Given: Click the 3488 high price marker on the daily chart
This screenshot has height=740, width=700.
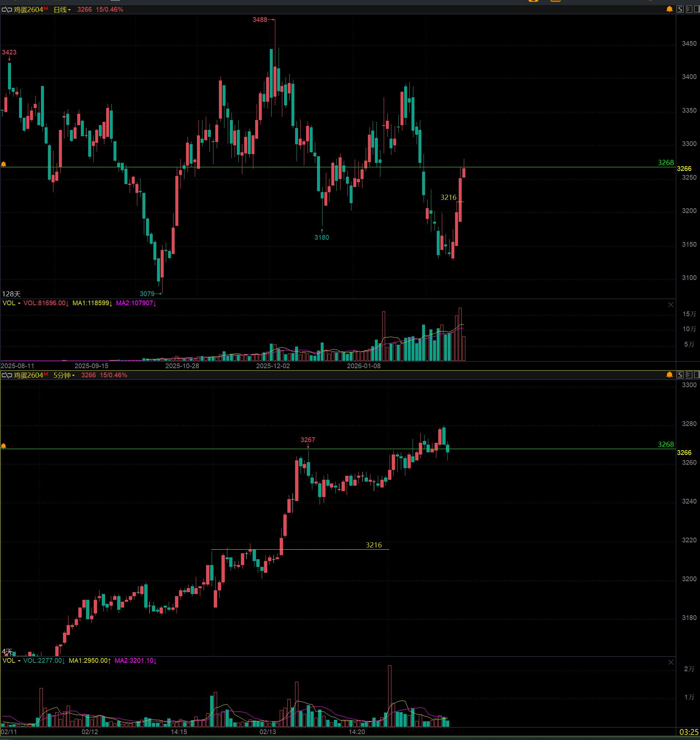Looking at the screenshot, I should (260, 20).
